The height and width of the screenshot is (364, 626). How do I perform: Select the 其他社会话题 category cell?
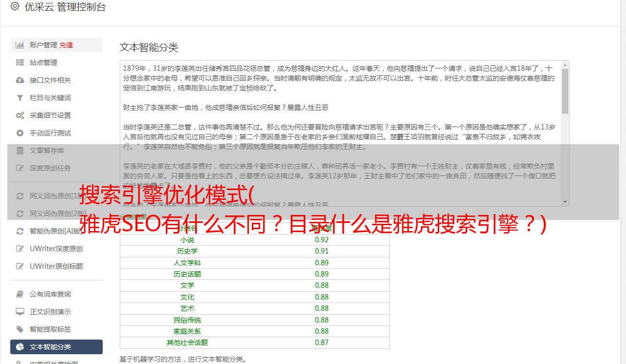[187, 343]
